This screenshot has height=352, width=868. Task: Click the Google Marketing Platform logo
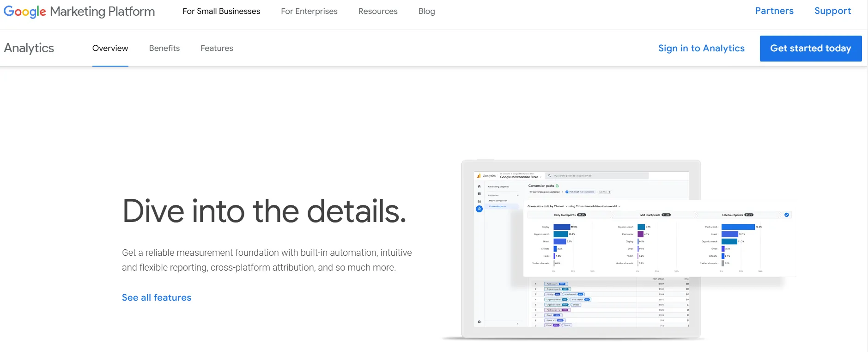pyautogui.click(x=79, y=11)
